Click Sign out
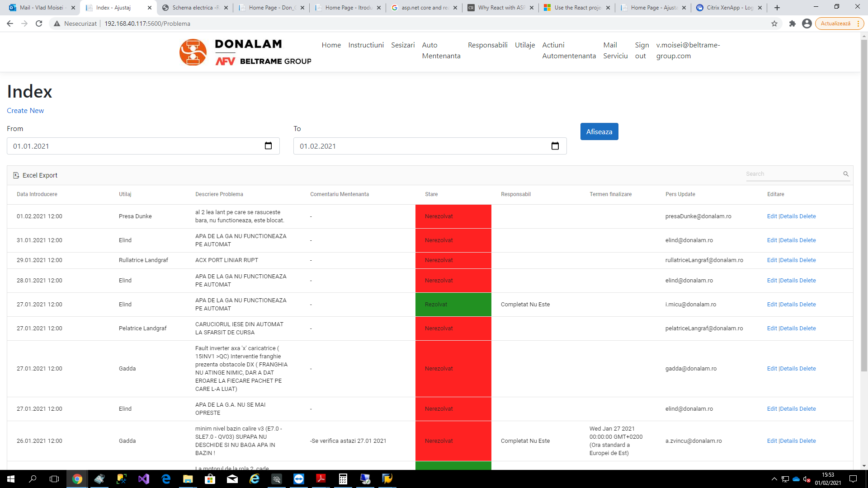The image size is (868, 488). 642,51
